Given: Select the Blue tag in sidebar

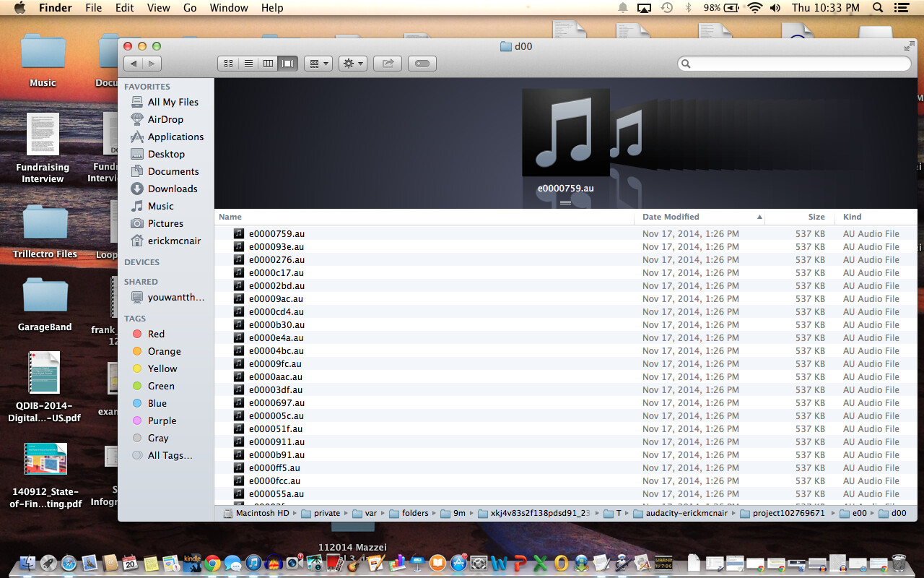Looking at the screenshot, I should point(157,403).
